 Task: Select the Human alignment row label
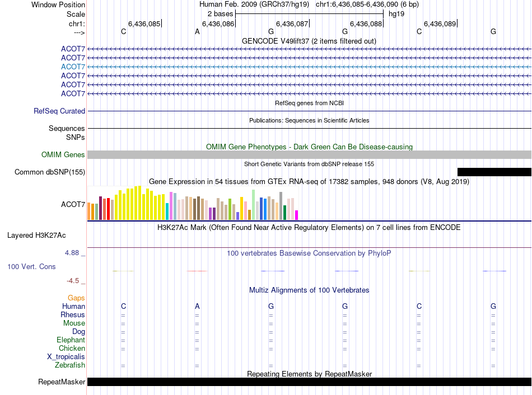point(73,306)
